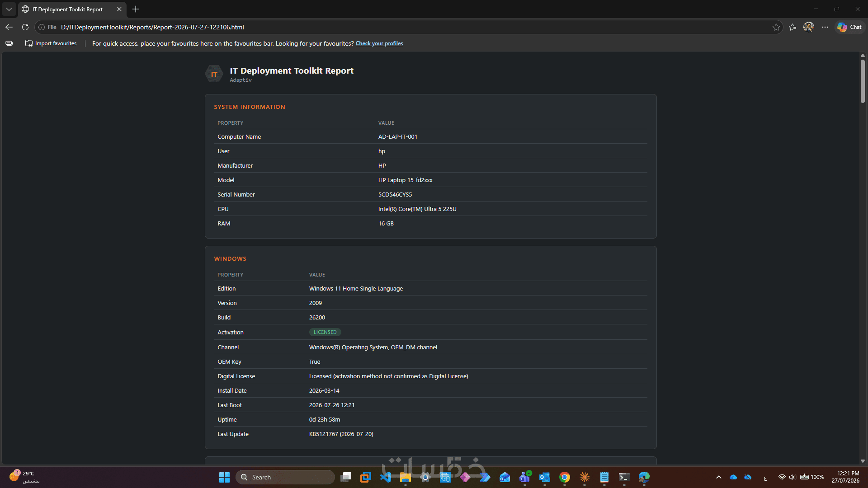This screenshot has width=868, height=488.
Task: Show hidden system tray icons
Action: (719, 477)
